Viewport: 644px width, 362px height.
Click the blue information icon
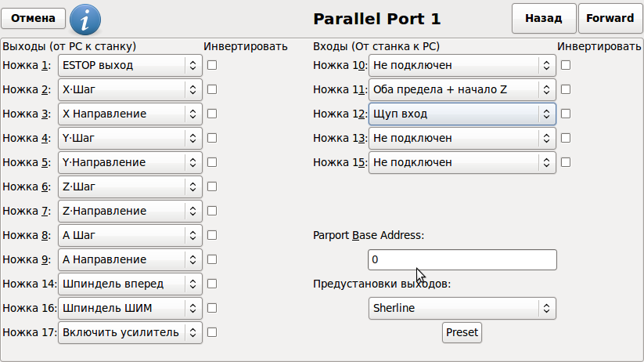pyautogui.click(x=85, y=18)
